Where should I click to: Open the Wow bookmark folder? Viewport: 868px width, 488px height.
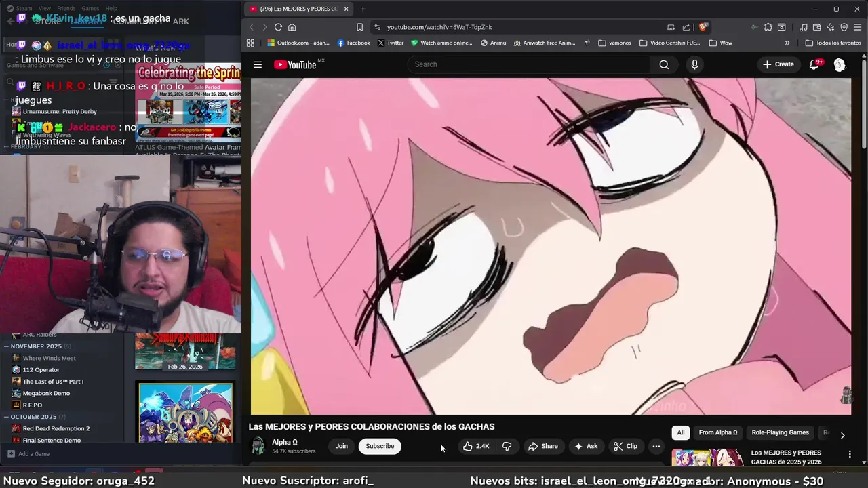[x=721, y=43]
